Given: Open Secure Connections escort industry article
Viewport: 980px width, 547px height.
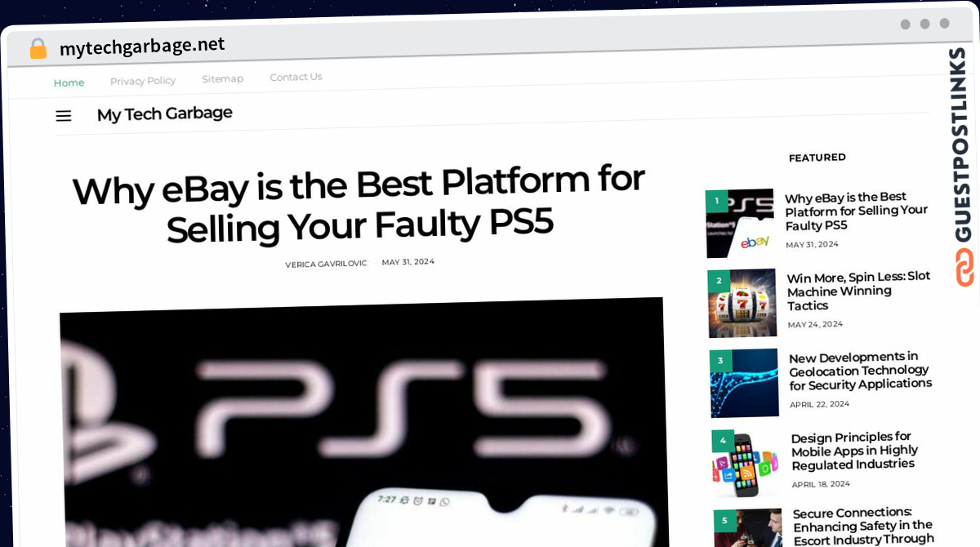Looking at the screenshot, I should pyautogui.click(x=863, y=527).
